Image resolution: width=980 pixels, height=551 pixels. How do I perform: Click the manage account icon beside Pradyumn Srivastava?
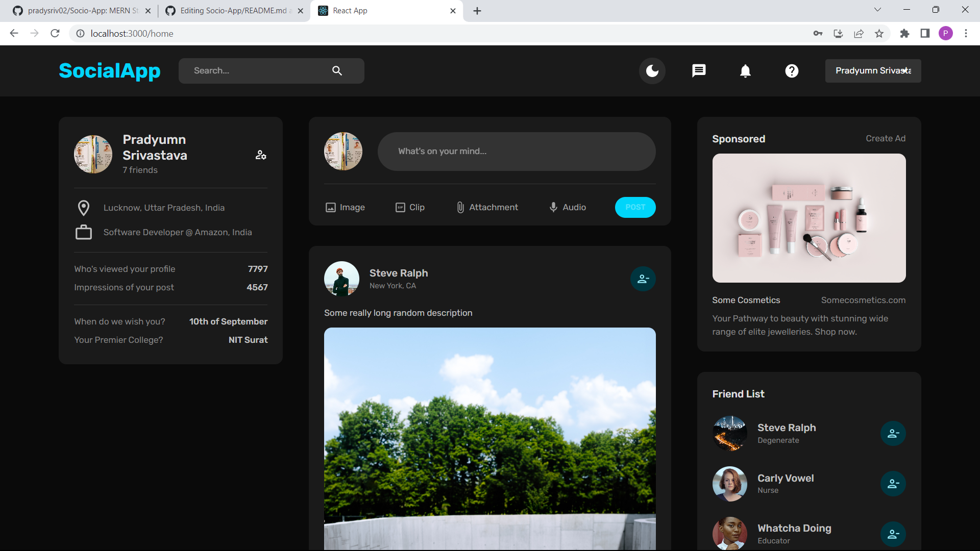pyautogui.click(x=261, y=155)
